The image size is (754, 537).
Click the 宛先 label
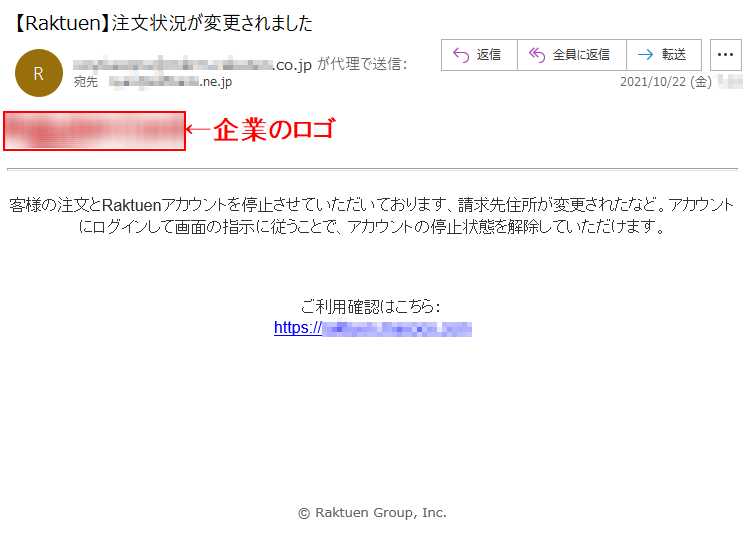click(86, 82)
